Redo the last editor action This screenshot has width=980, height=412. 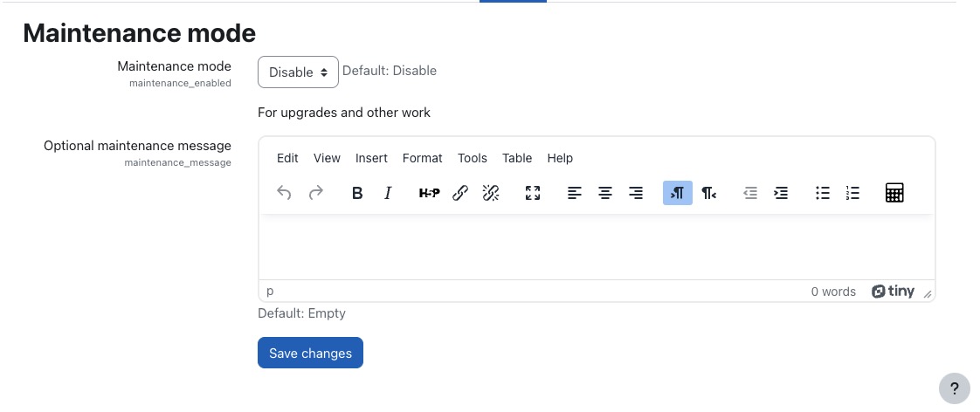coord(316,193)
